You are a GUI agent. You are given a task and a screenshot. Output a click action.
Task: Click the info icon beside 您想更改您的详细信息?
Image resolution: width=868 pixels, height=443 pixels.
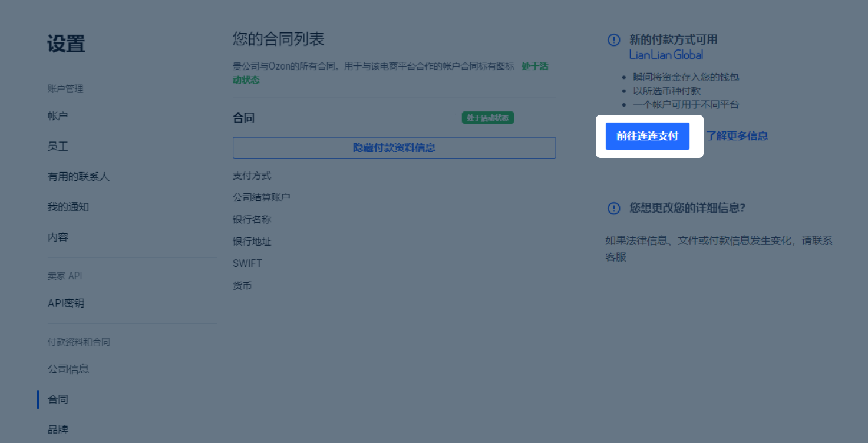pyautogui.click(x=613, y=208)
